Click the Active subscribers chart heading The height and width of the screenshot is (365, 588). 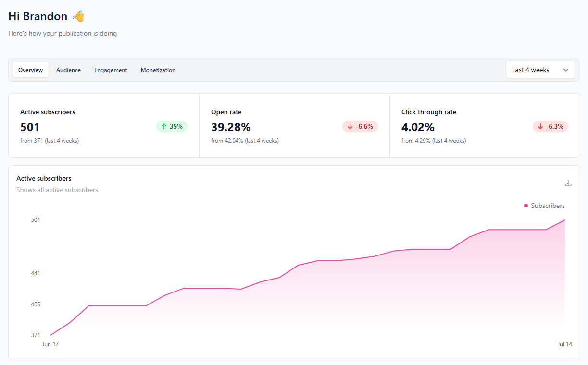point(44,178)
